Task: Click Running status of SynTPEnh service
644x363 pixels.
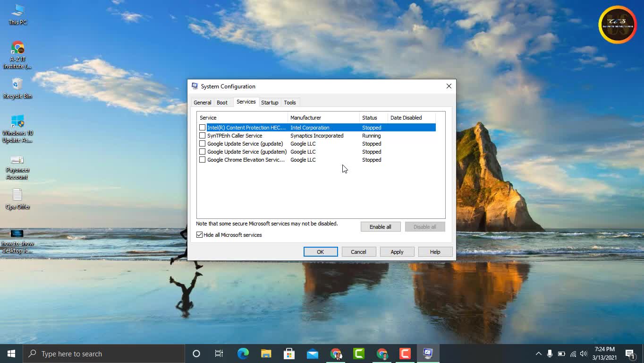Action: (x=372, y=136)
